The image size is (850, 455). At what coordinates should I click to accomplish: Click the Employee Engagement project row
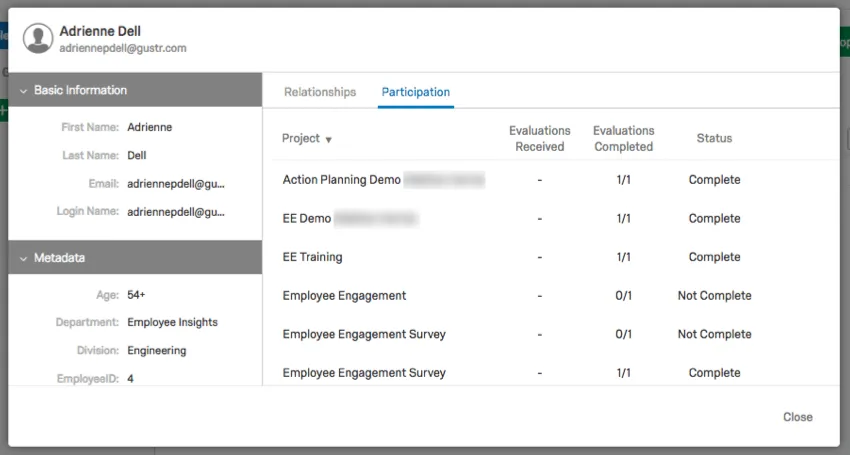344,296
